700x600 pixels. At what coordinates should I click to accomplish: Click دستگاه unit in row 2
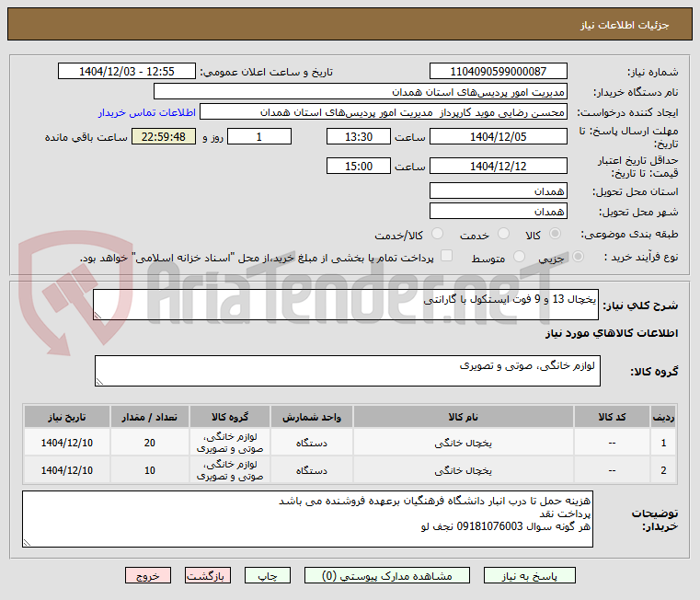[312, 470]
